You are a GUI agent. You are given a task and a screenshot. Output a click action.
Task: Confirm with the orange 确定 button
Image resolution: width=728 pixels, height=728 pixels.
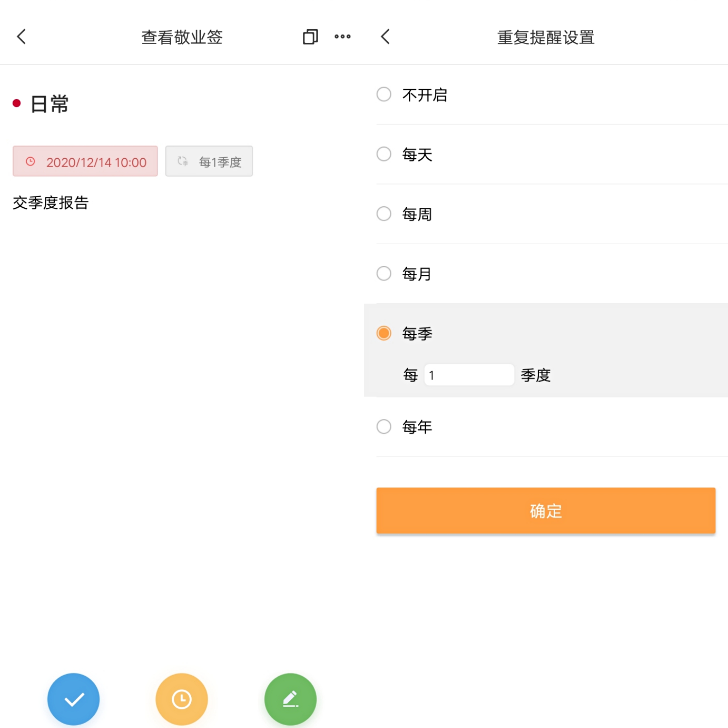pyautogui.click(x=546, y=511)
